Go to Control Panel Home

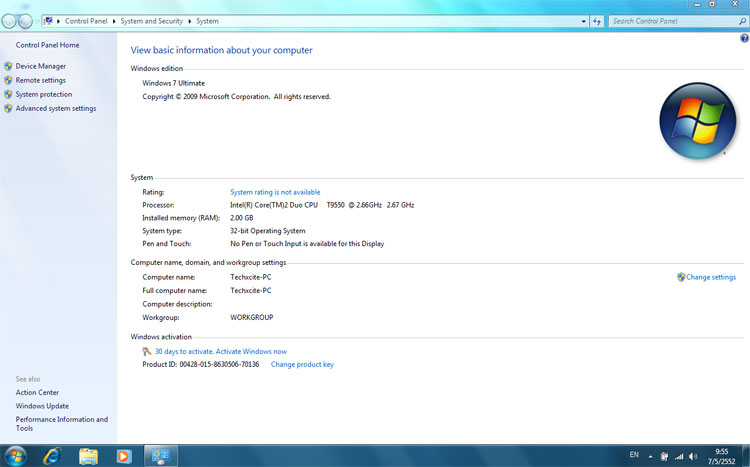[47, 45]
